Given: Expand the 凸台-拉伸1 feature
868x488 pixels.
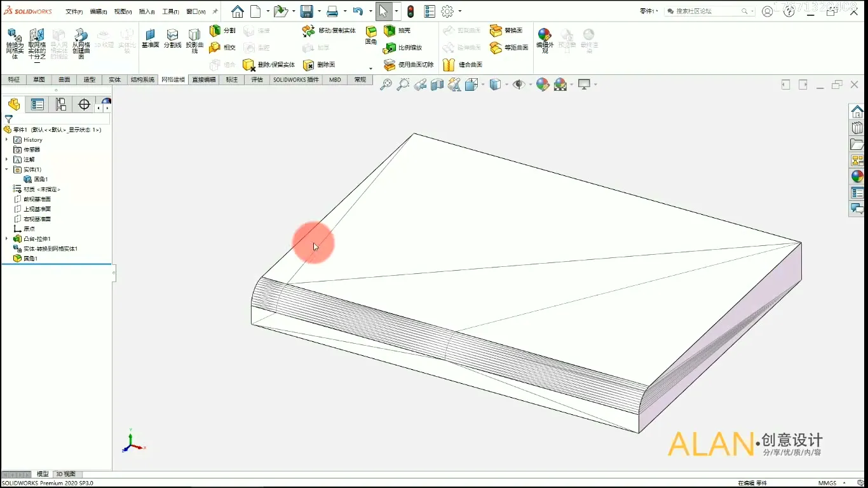Looking at the screenshot, I should click(6, 238).
